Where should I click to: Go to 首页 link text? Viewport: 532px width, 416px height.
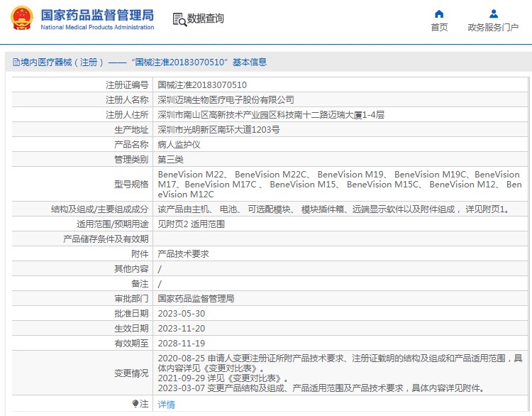tap(439, 28)
